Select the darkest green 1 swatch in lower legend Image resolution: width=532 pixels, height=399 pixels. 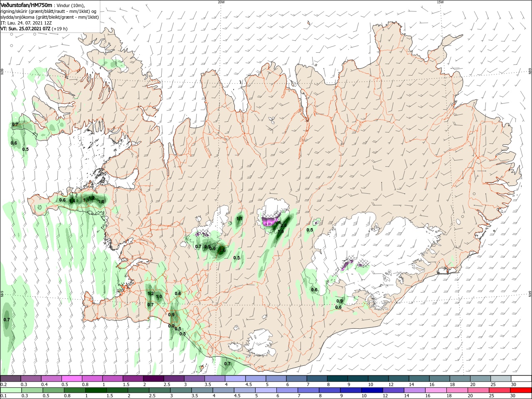click(96, 390)
